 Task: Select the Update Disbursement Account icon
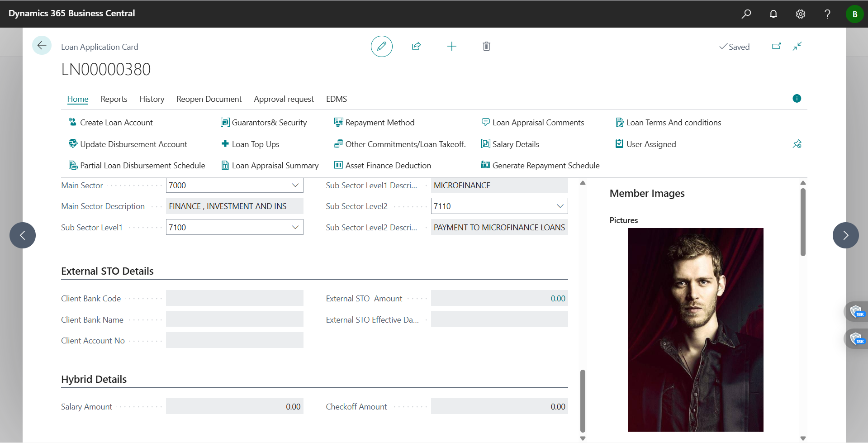[x=73, y=144]
